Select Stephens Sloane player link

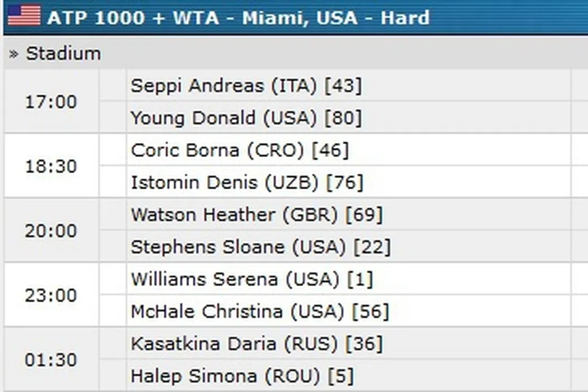[x=207, y=247]
